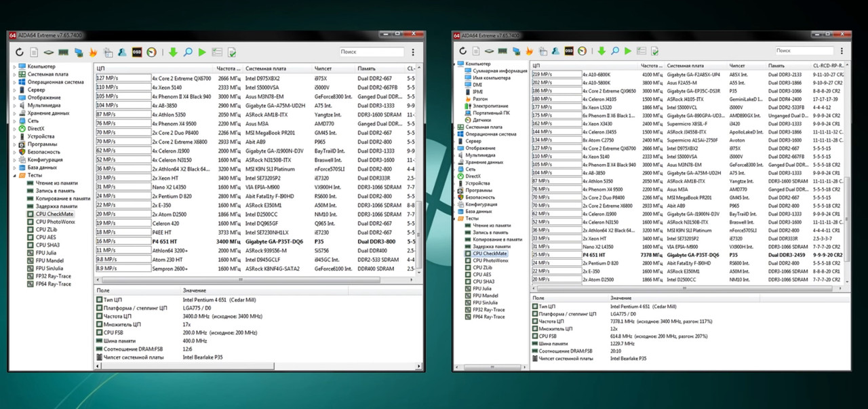
Task: Sort by ЦП column header in left window
Action: point(155,69)
